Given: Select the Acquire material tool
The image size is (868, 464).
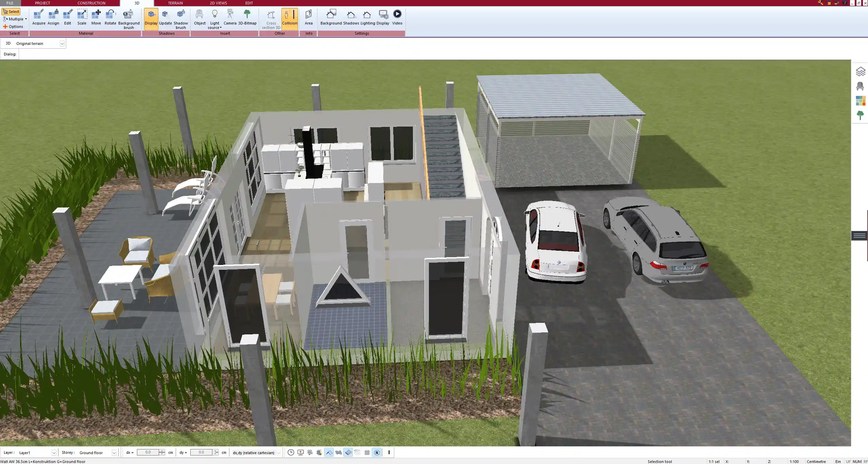Looking at the screenshot, I should [39, 17].
